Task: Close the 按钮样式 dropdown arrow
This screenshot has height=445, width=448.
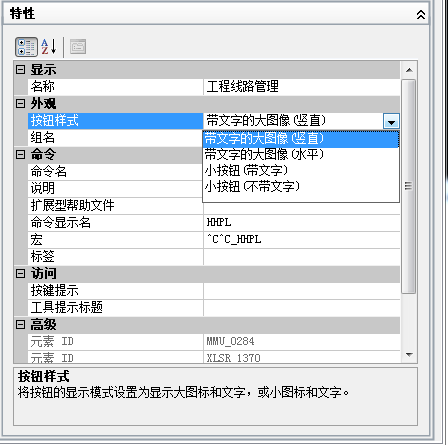Action: click(391, 121)
